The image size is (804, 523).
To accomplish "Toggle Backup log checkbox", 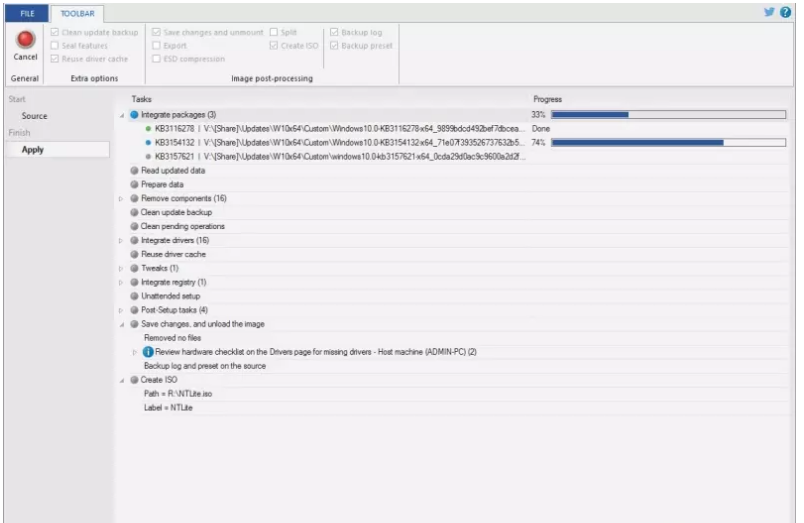I will click(x=334, y=32).
